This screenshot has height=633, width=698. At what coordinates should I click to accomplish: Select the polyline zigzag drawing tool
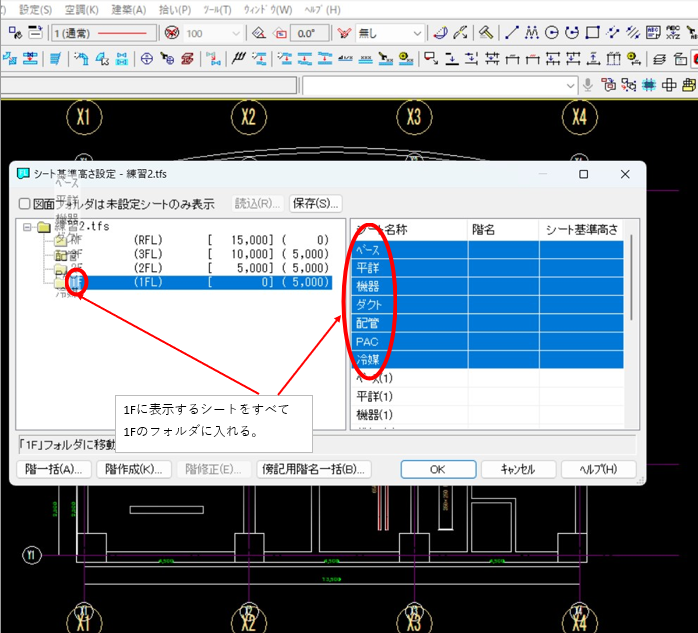pos(532,32)
